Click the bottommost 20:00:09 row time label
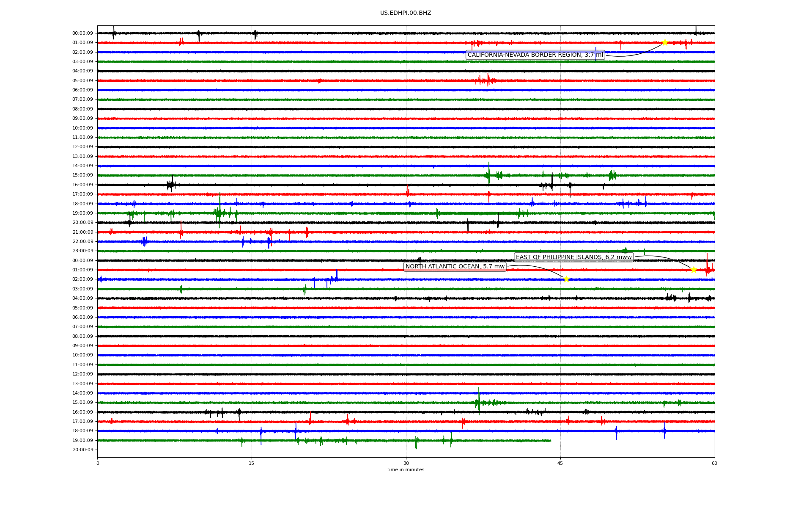The image size is (812, 508). [x=82, y=450]
